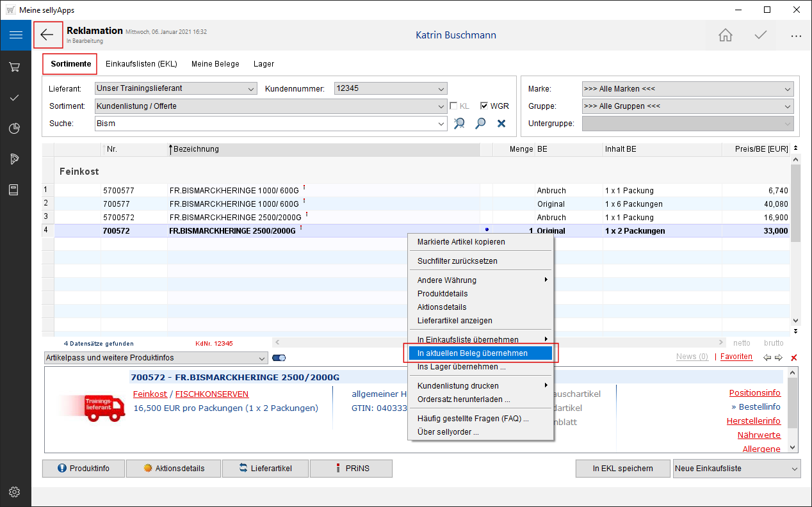Open the pie chart statistics icon

click(15, 129)
